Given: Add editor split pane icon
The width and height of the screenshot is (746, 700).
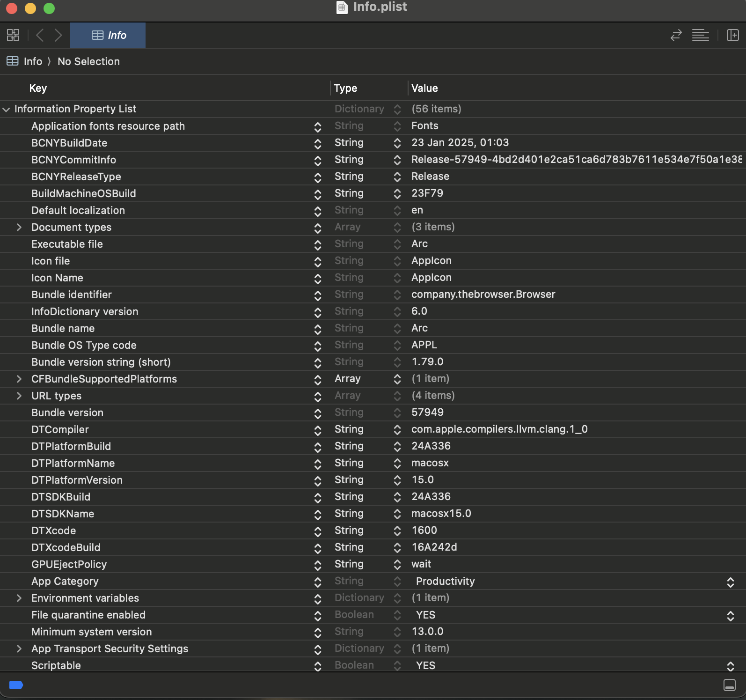Looking at the screenshot, I should pos(732,35).
